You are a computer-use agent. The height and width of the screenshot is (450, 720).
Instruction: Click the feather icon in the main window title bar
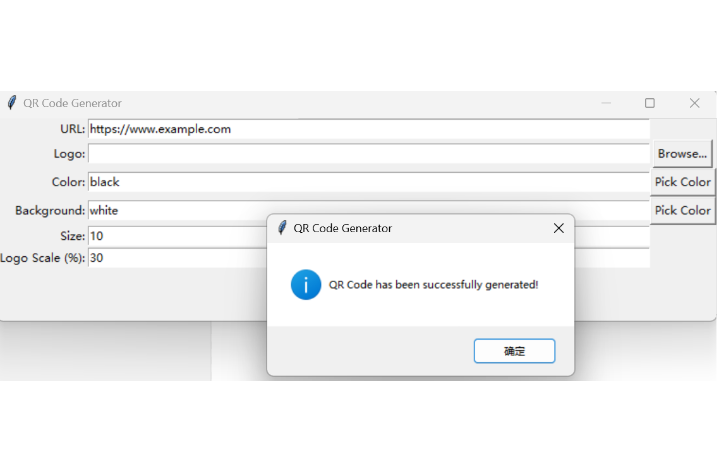pos(12,103)
